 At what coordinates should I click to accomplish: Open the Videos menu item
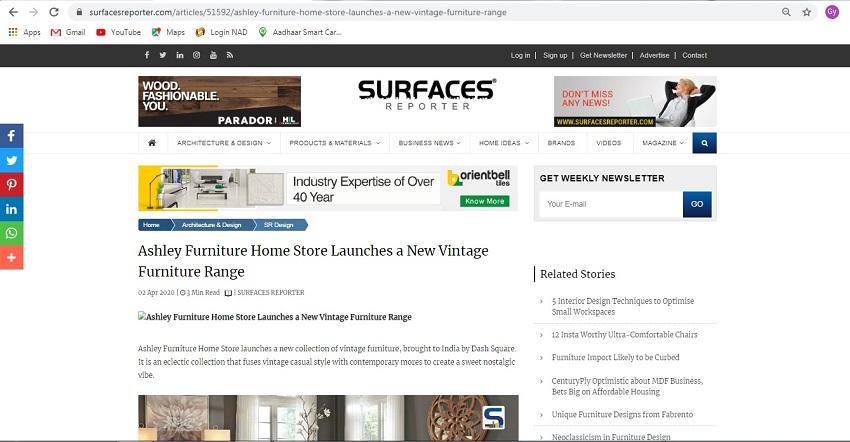tap(609, 143)
